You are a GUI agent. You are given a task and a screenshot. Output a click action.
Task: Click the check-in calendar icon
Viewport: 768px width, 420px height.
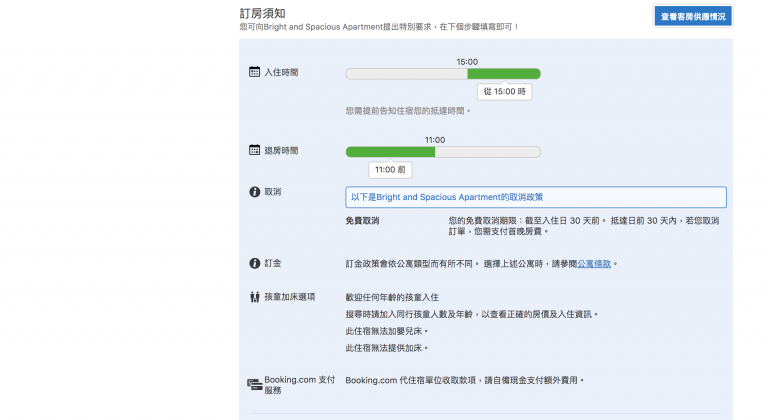254,73
